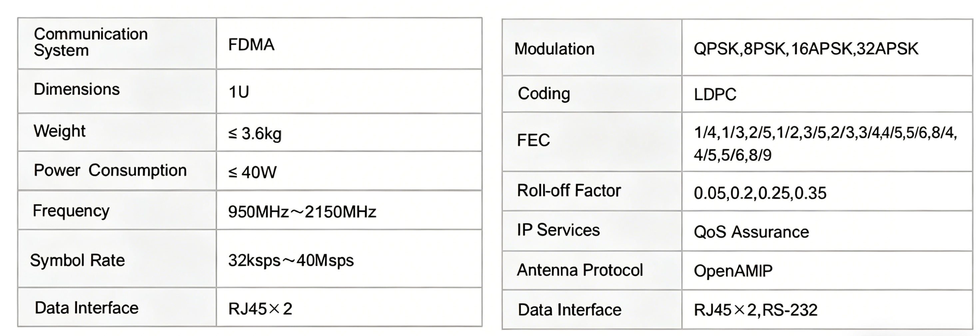Select the ≤ 40W value cell
Image resolution: width=980 pixels, height=336 pixels.
click(x=252, y=172)
